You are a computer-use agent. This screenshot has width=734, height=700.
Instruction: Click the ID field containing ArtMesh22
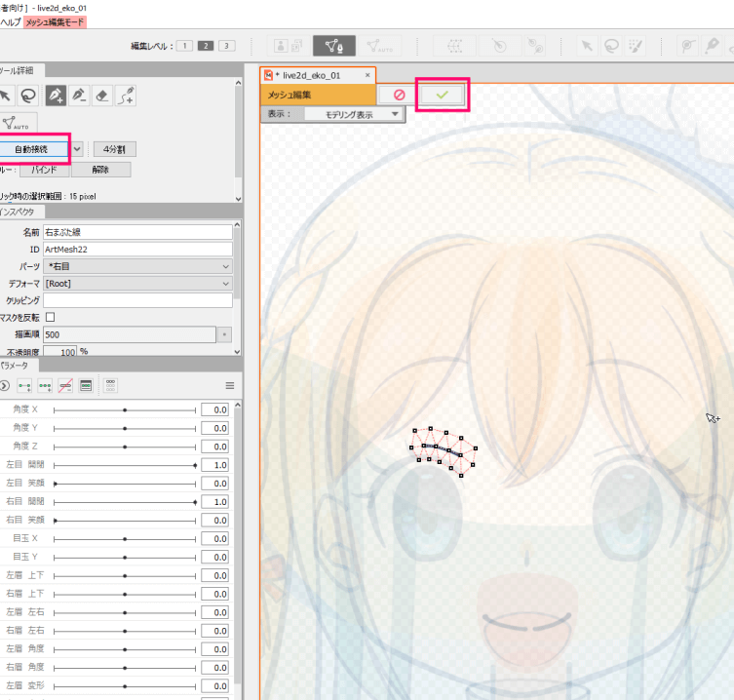coord(138,250)
